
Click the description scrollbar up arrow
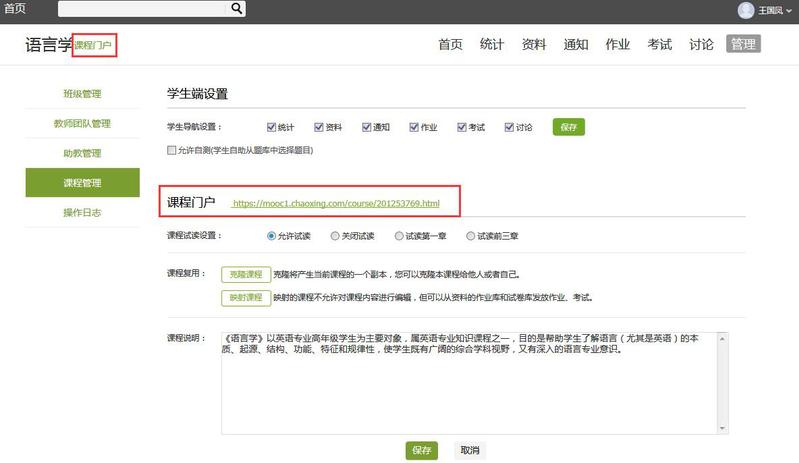click(x=722, y=338)
